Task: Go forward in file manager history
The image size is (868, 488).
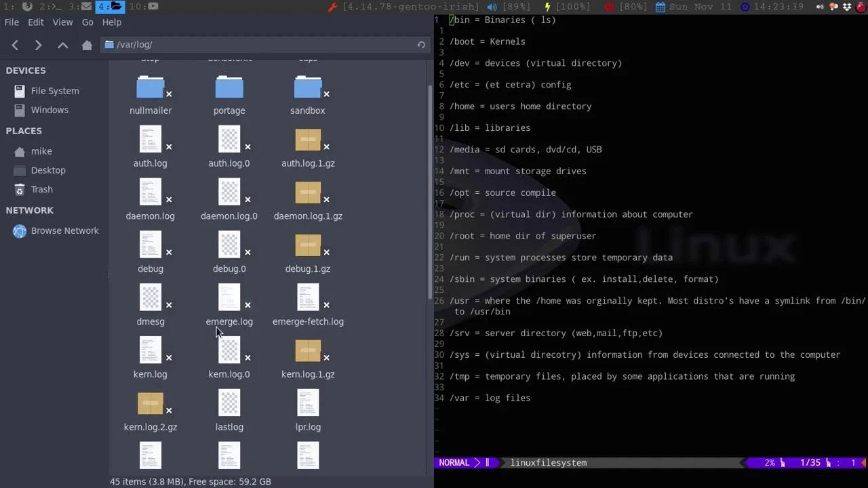Action: tap(38, 45)
